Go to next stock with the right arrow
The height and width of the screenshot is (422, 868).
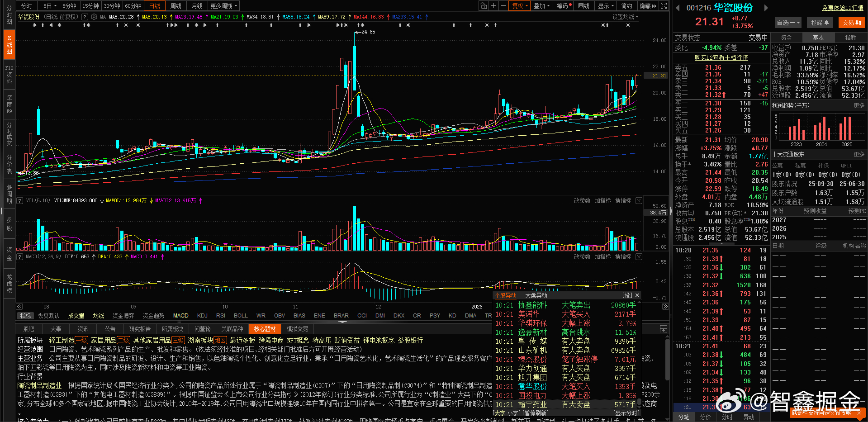click(766, 8)
